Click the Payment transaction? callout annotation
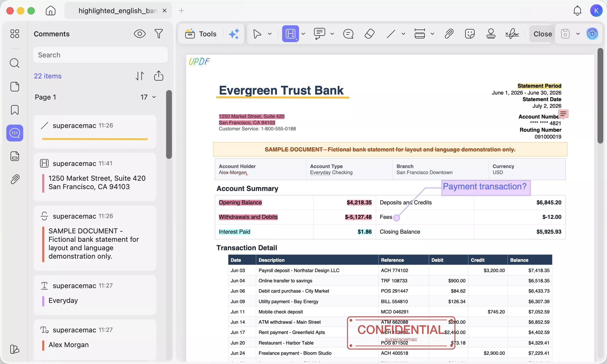This screenshot has width=607, height=364. pyautogui.click(x=486, y=188)
